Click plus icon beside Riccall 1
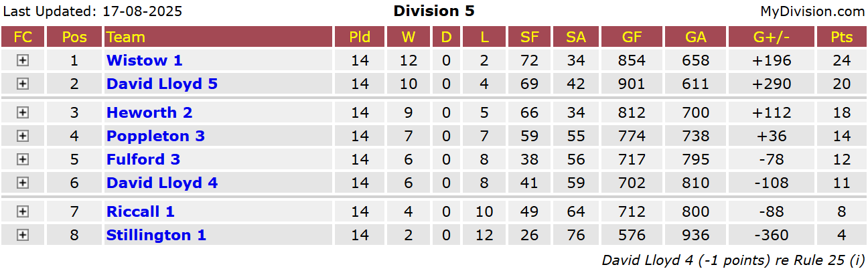 click(x=23, y=211)
